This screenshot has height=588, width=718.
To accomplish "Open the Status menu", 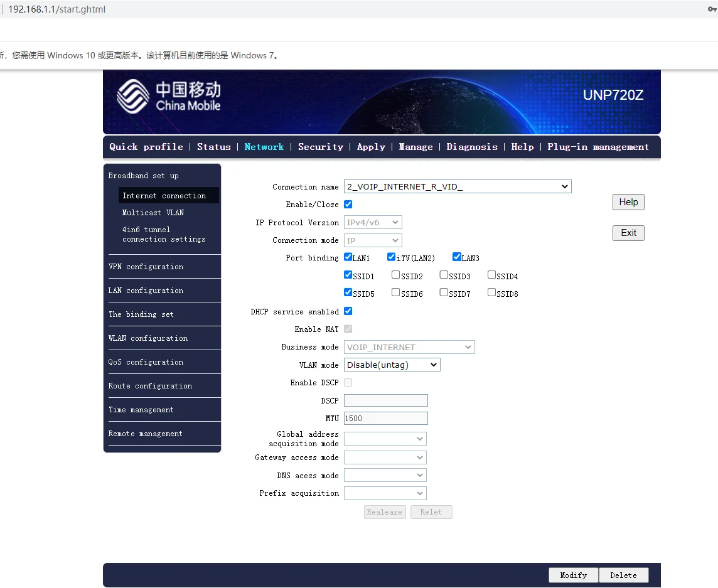I will point(214,147).
